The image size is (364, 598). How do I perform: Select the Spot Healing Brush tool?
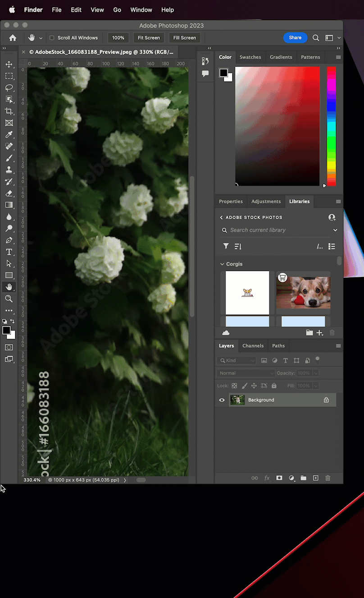9,147
